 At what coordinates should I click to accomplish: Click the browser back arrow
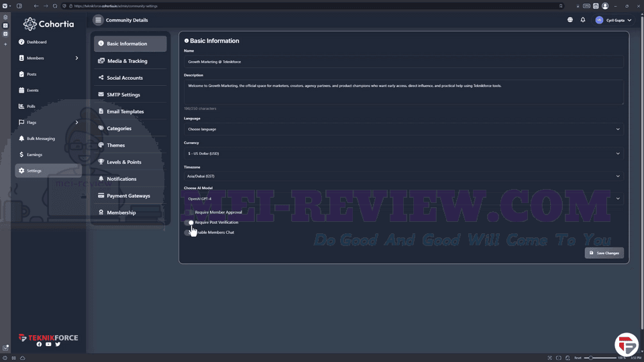point(36,6)
